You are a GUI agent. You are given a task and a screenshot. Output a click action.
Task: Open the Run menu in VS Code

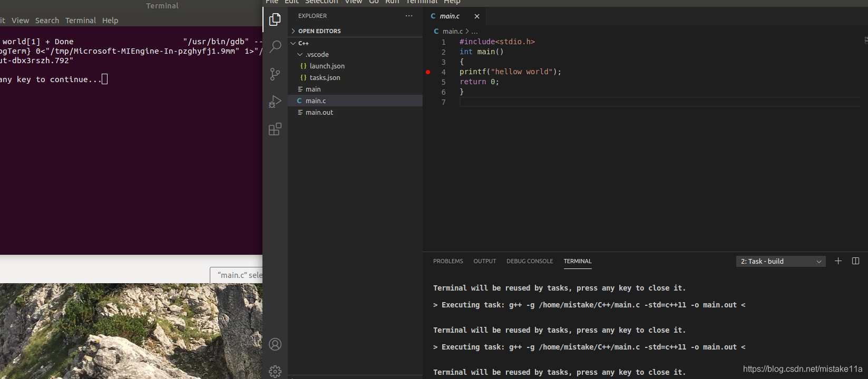392,2
